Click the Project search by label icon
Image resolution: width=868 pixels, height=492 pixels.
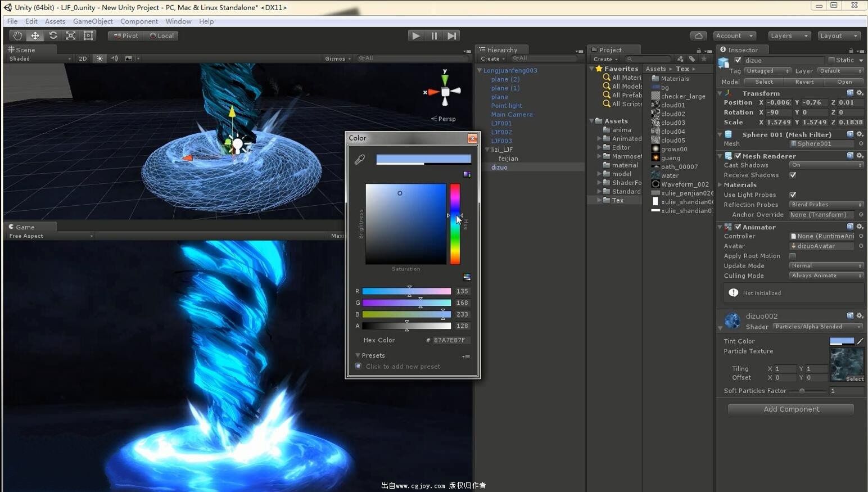pyautogui.click(x=692, y=58)
